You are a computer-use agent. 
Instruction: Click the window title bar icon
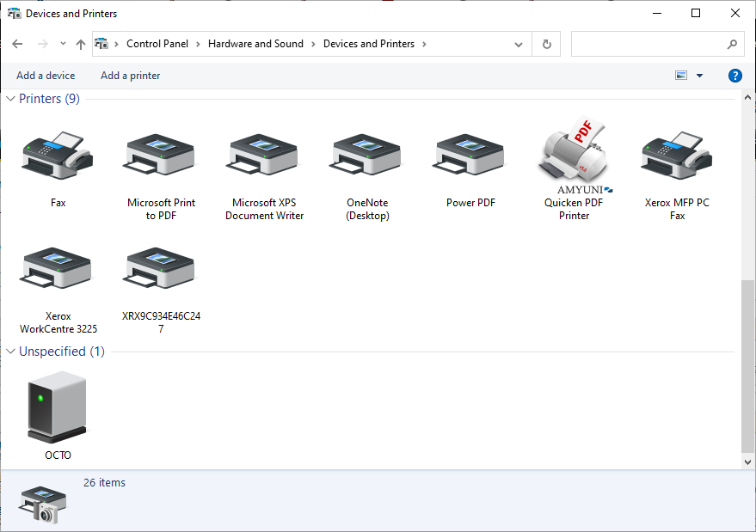click(x=15, y=14)
